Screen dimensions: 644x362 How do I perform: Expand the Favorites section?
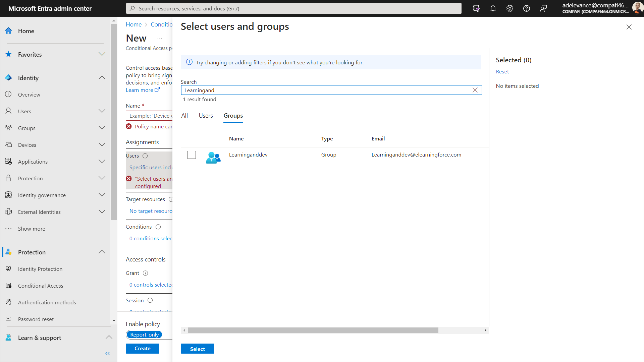tap(102, 54)
